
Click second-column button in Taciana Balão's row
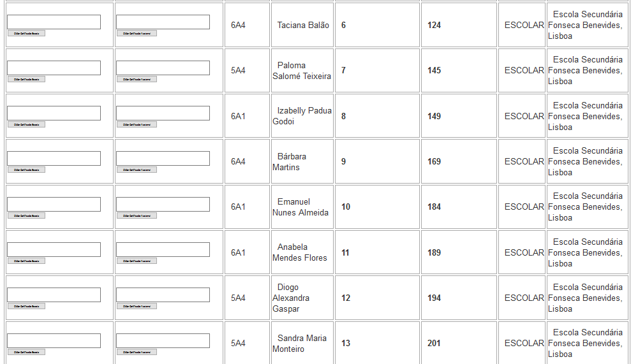[x=137, y=33]
